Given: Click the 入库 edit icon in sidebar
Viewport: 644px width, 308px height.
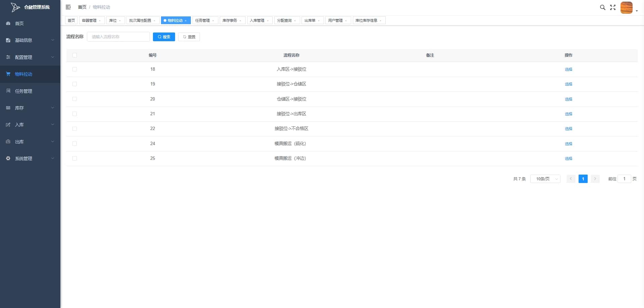Looking at the screenshot, I should [x=8, y=125].
